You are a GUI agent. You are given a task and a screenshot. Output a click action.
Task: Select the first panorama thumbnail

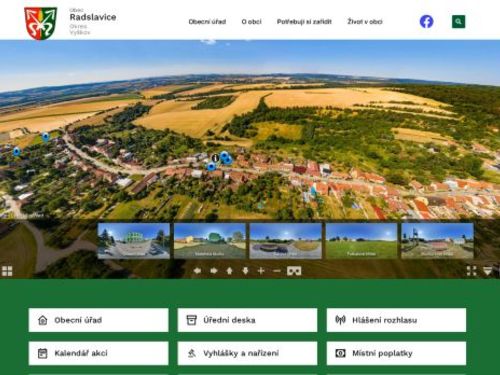tap(134, 241)
